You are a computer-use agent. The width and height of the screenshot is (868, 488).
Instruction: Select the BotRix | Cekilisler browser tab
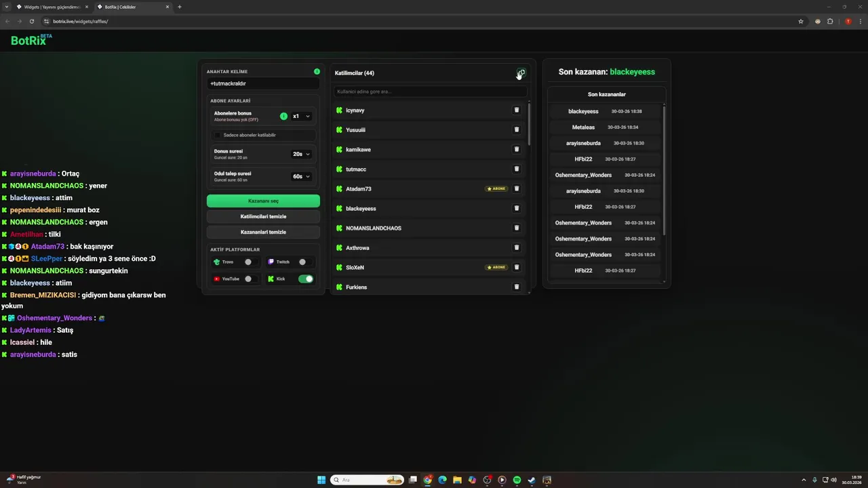(x=134, y=7)
